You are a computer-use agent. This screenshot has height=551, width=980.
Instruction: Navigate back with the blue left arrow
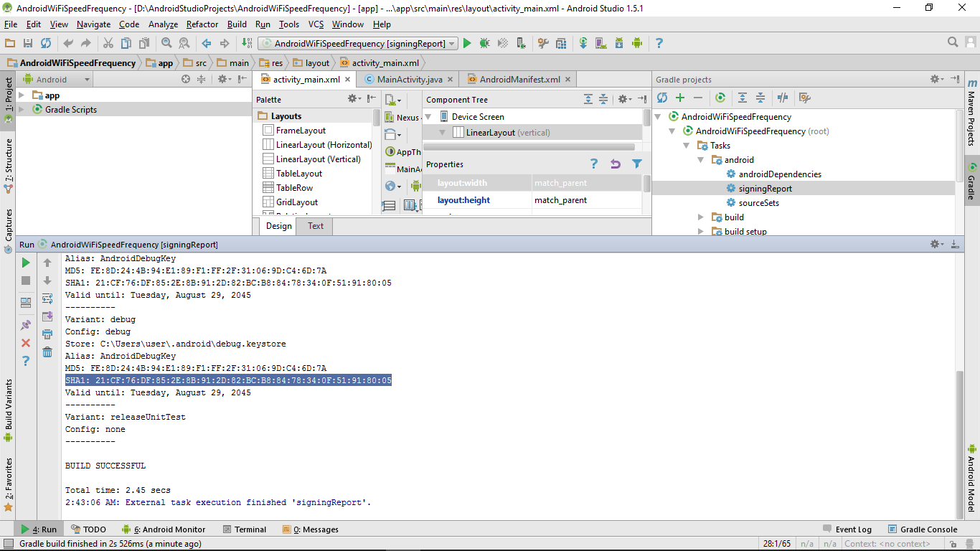(207, 43)
